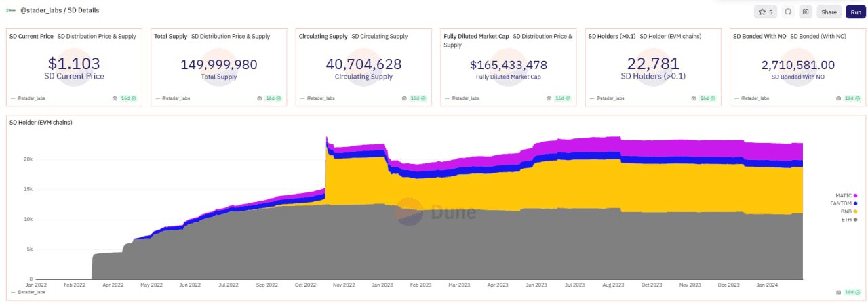Click the Nov 2022 x-axis label
This screenshot has height=307, width=868.
coord(344,285)
